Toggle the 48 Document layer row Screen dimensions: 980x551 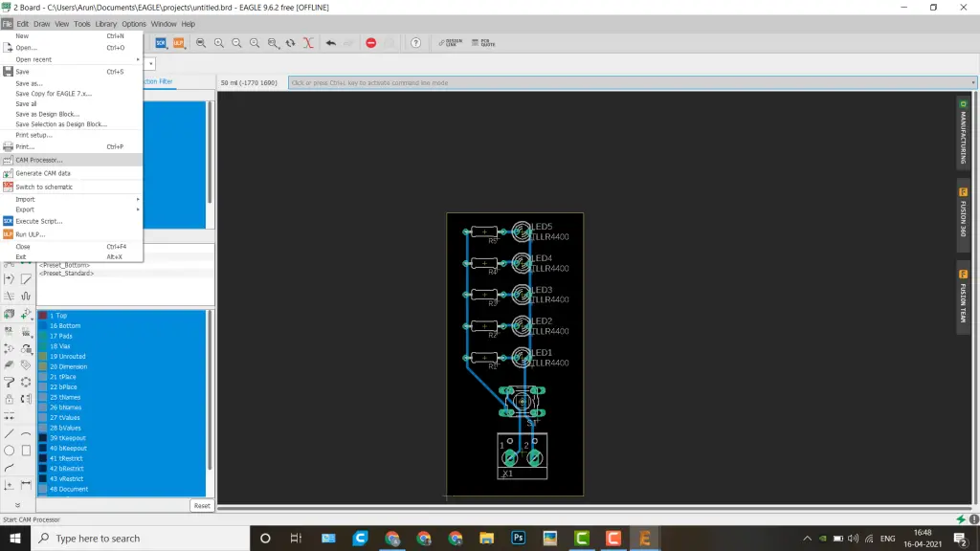pyautogui.click(x=122, y=489)
